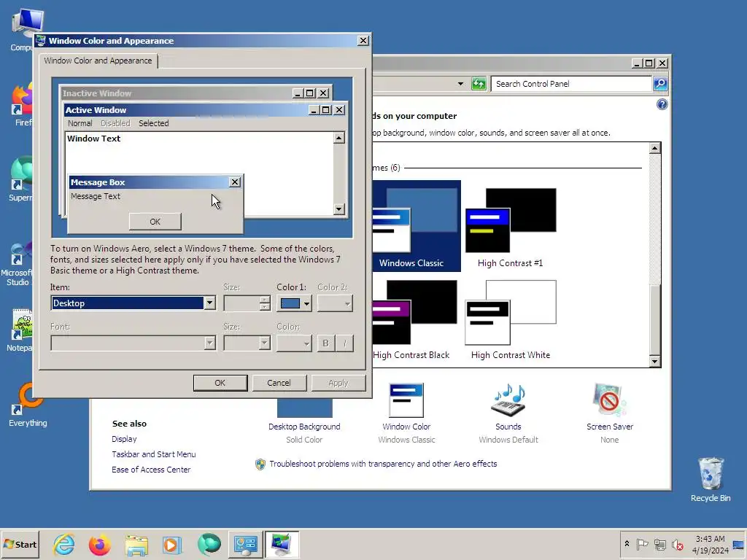This screenshot has width=747, height=560.
Task: Click OK in the Message Box preview
Action: pos(155,222)
